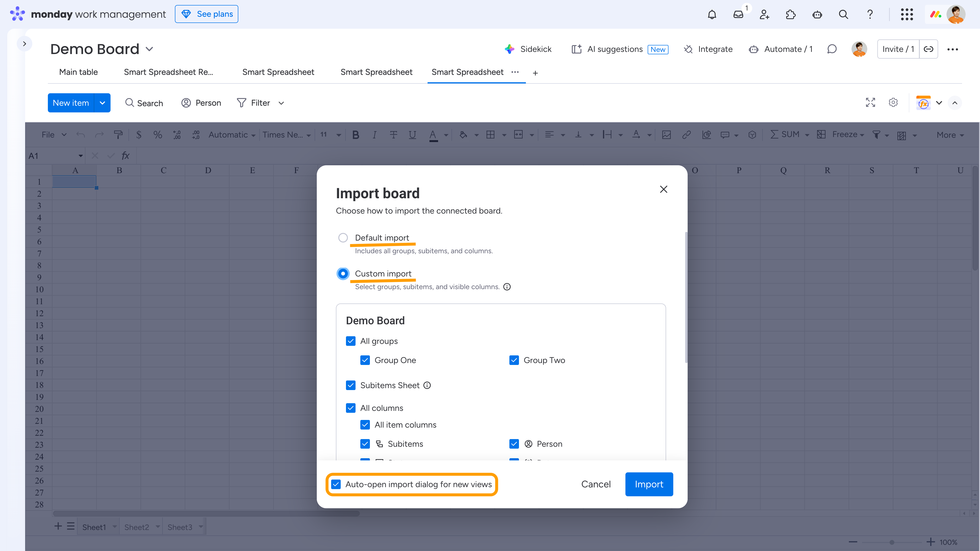Open the Smart Spreadsheet Re... tab
The image size is (980, 551).
click(168, 72)
